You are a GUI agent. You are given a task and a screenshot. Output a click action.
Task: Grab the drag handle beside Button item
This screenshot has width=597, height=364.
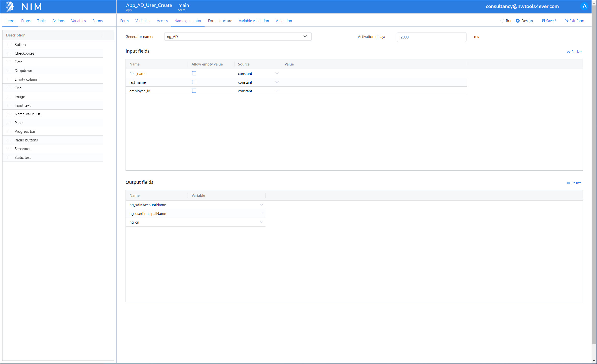9,45
